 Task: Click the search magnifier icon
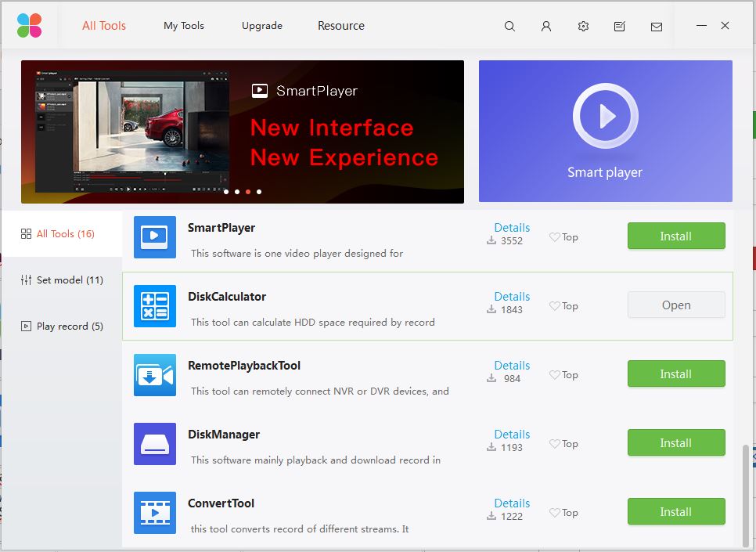(x=509, y=26)
